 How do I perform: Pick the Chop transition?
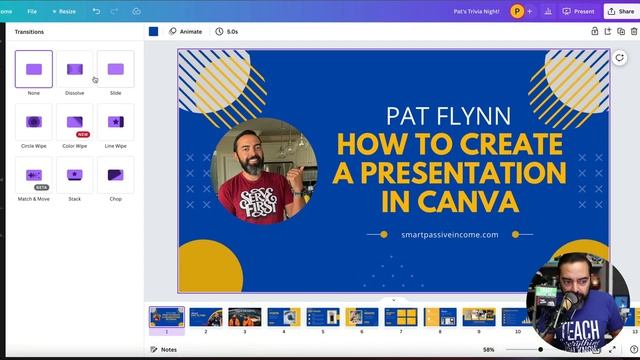click(116, 175)
